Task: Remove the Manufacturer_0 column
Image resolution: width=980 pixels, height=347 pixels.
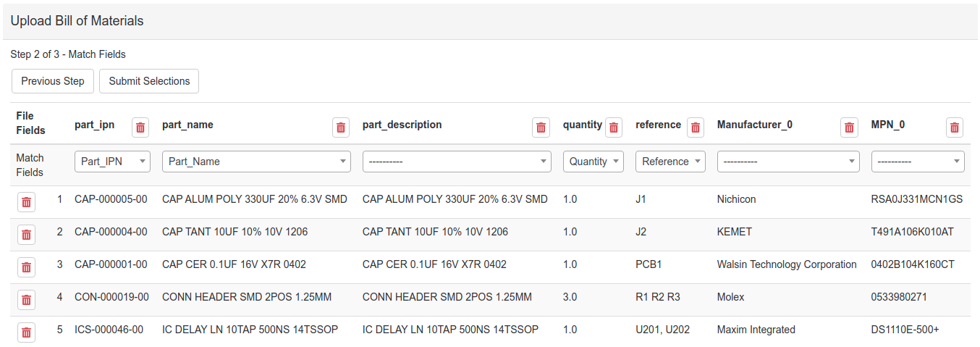Action: pos(849,127)
